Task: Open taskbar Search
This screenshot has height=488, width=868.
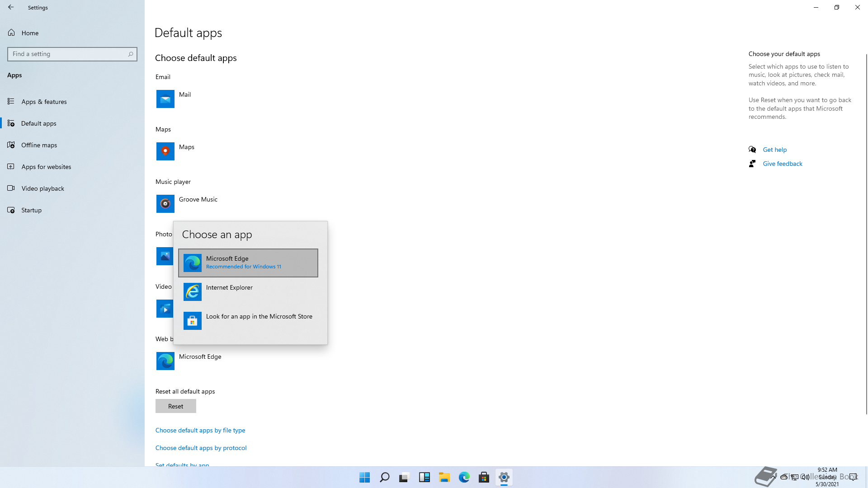Action: tap(385, 477)
